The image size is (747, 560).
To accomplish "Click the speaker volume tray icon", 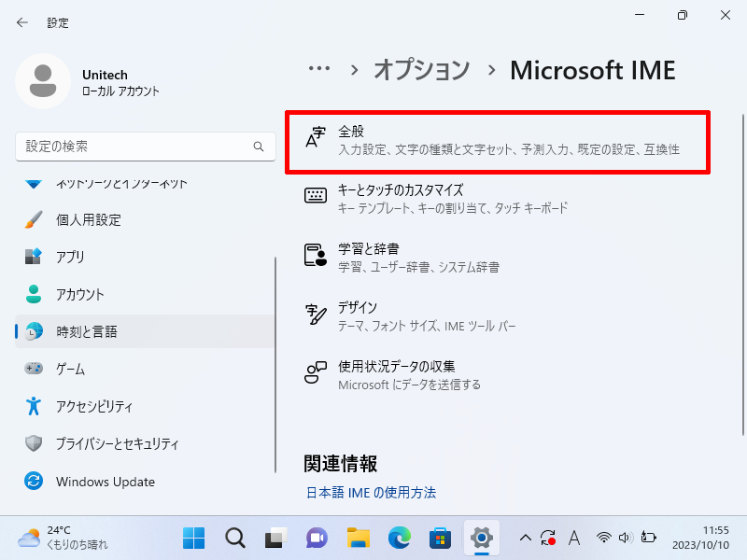I will coord(626,539).
